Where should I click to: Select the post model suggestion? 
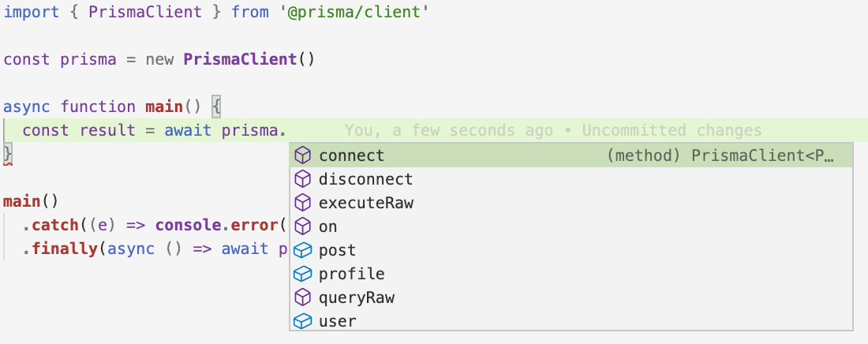pos(571,250)
